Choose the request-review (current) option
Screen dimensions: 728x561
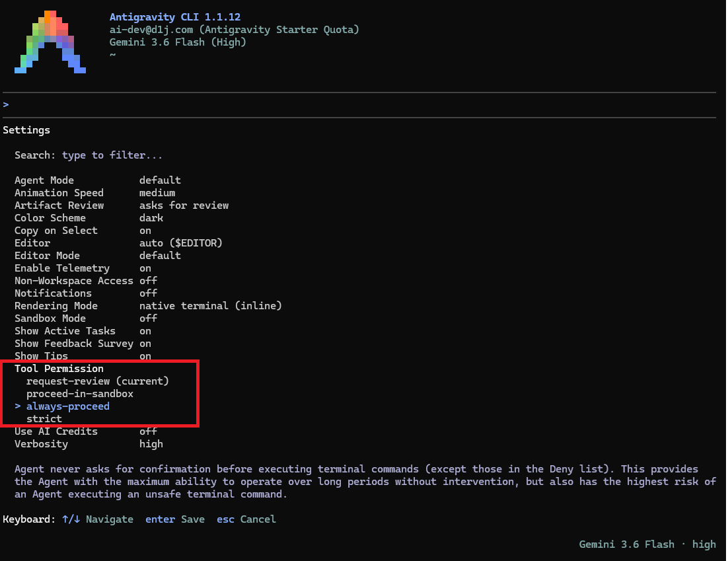[98, 381]
